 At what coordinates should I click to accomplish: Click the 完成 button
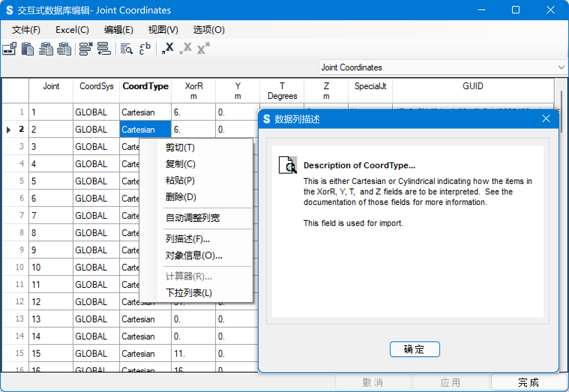(x=528, y=382)
